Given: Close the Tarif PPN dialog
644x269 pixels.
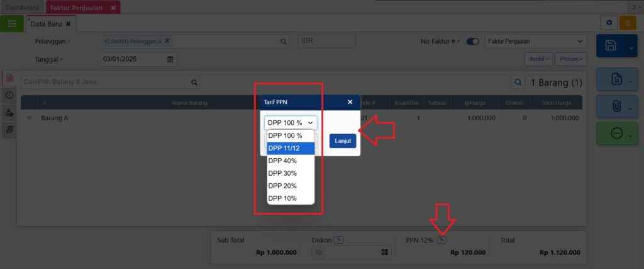Looking at the screenshot, I should [x=350, y=102].
